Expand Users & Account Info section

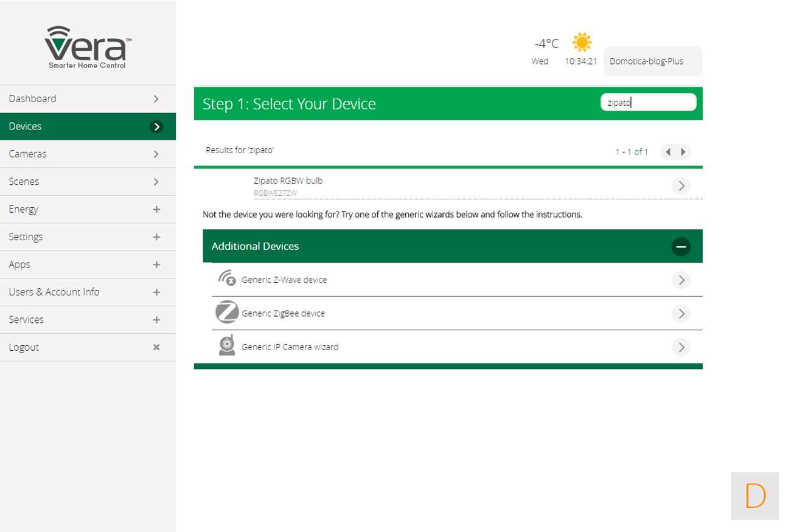pos(156,292)
